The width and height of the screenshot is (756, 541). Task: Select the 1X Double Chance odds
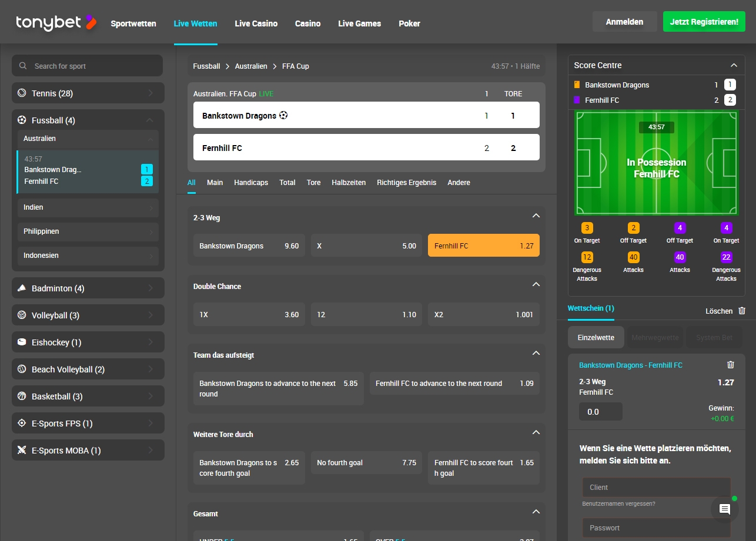[249, 314]
